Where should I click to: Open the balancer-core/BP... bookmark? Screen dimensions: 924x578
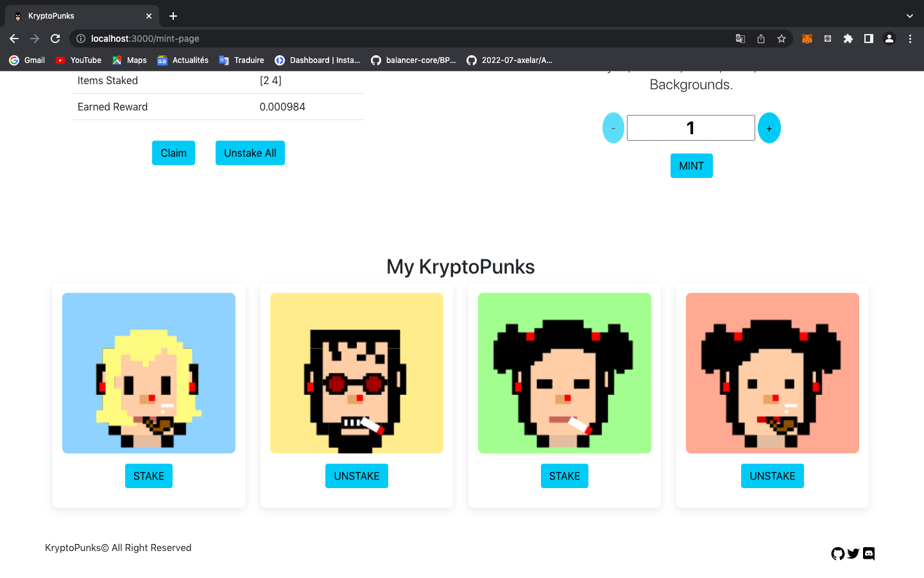[413, 60]
